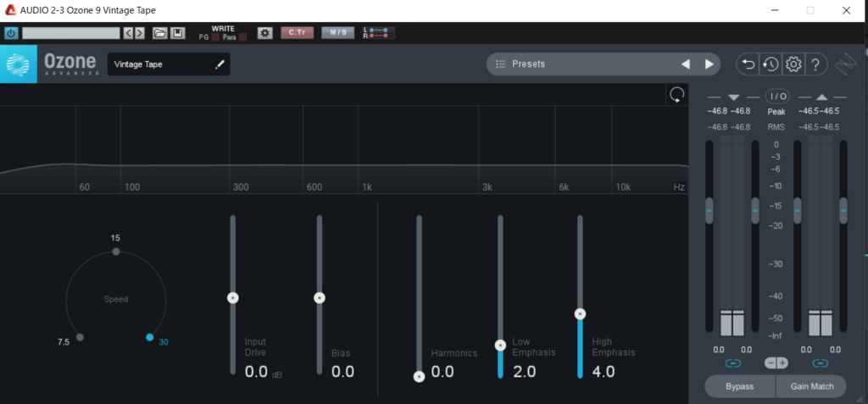
Task: Toggle the Bypass button
Action: click(739, 386)
